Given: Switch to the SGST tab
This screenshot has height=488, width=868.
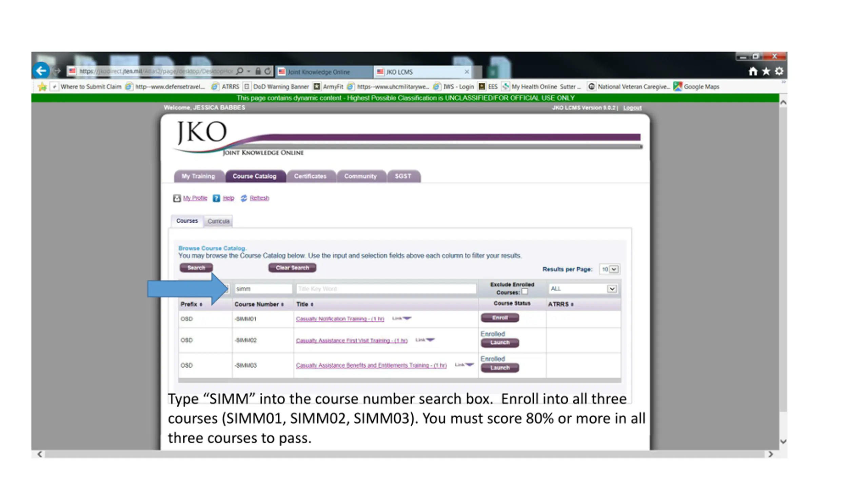Looking at the screenshot, I should (x=403, y=176).
